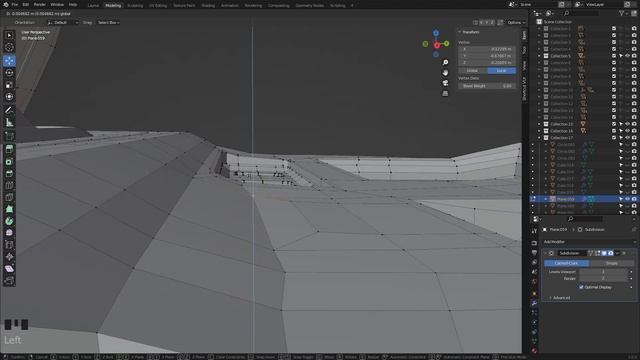
Task: Toggle the exclude checkbox for Collection 5
Action: click(614, 56)
